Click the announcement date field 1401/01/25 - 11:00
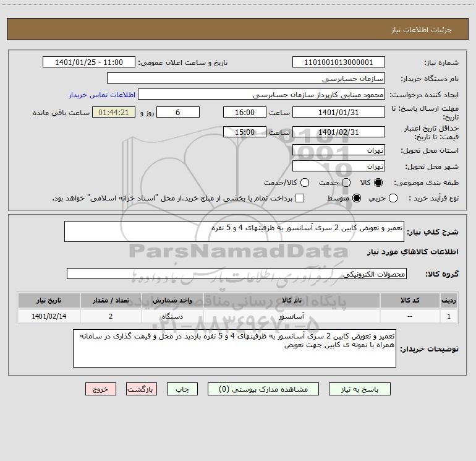476x461 pixels. tap(89, 62)
